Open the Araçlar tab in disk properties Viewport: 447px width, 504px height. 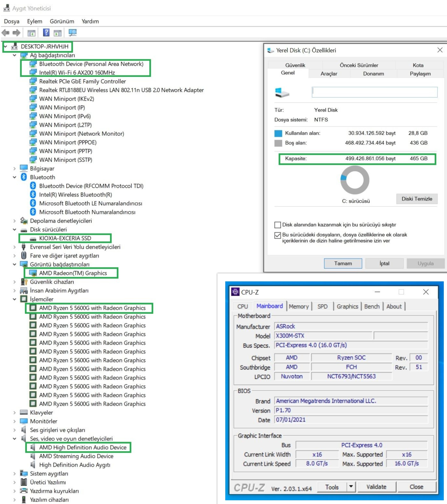[x=329, y=73]
